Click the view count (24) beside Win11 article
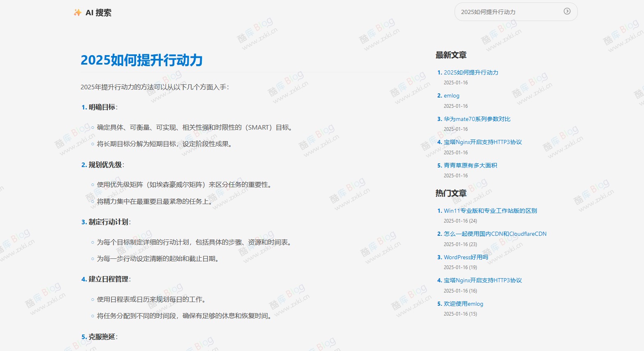The height and width of the screenshot is (351, 644). coord(473,221)
